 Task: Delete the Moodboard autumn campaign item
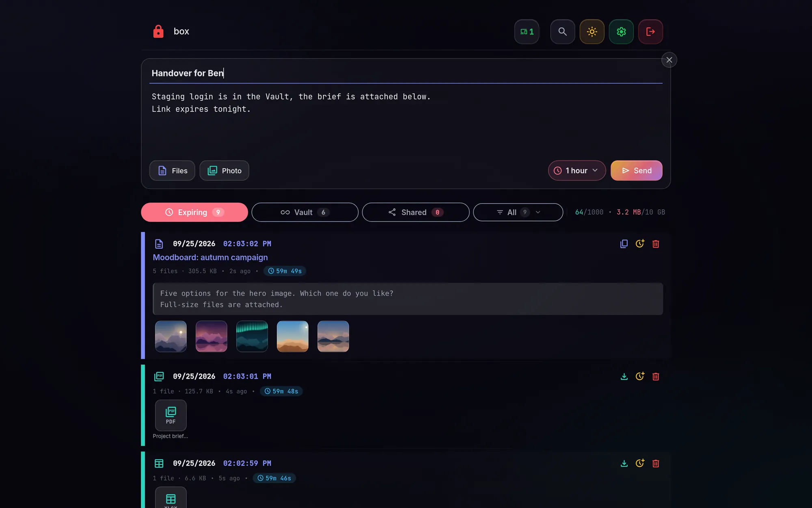click(x=656, y=244)
